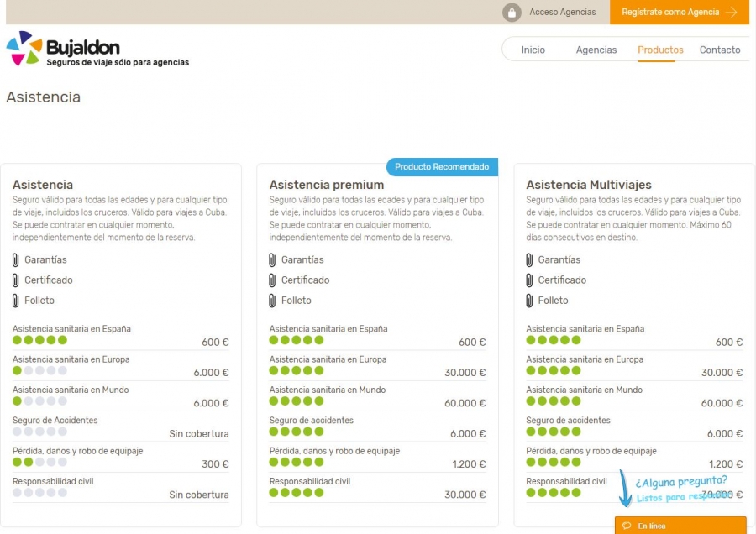Click the chat bubble icon En línea
The image size is (756, 534).
(x=627, y=526)
